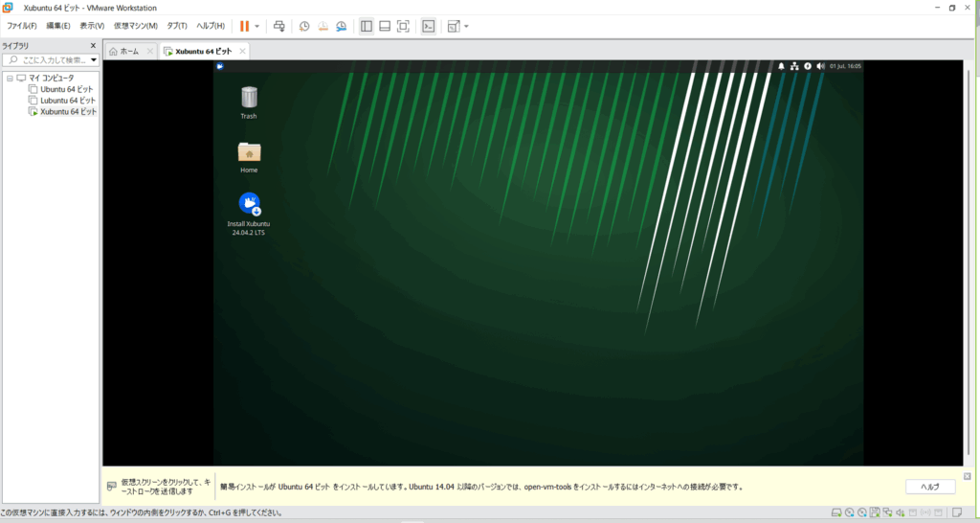Enter full screen mode

pyautogui.click(x=403, y=26)
